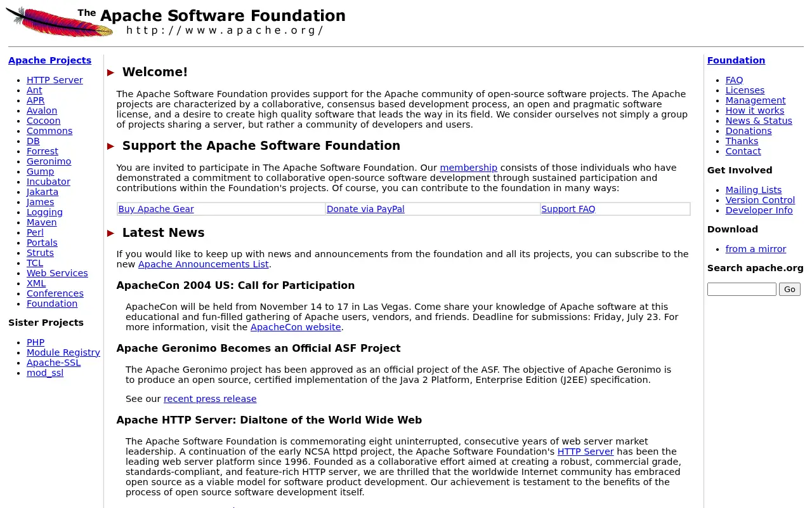Choose Donate via PayPal
The width and height of the screenshot is (812, 508).
pos(365,209)
